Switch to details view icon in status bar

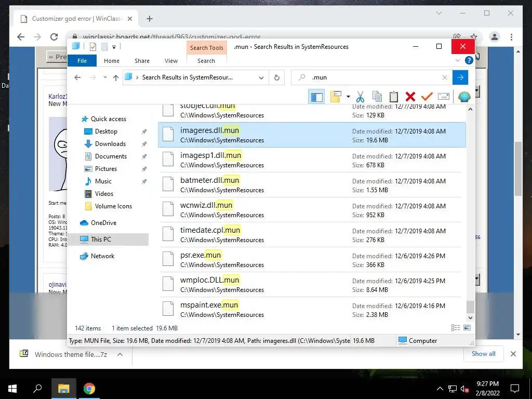tap(455, 327)
